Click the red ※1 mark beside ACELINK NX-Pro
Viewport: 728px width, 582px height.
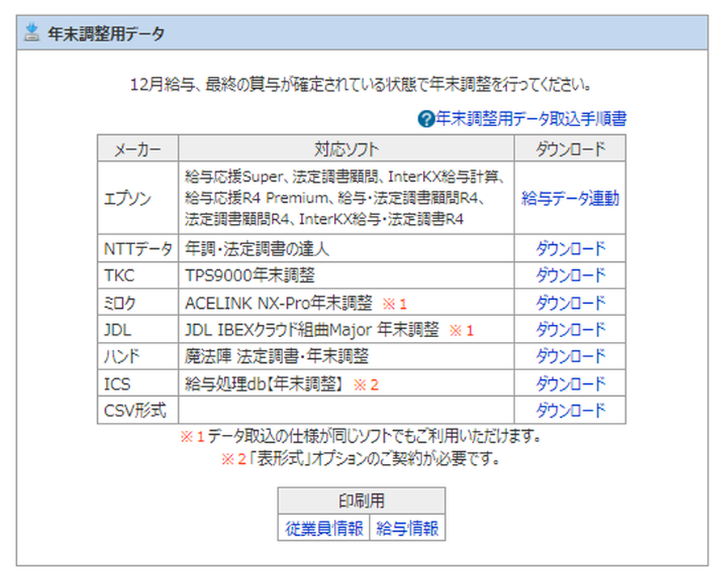click(395, 304)
